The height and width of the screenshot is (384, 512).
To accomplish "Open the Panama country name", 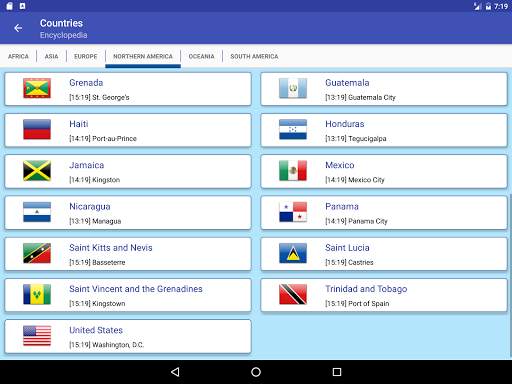I will click(342, 206).
